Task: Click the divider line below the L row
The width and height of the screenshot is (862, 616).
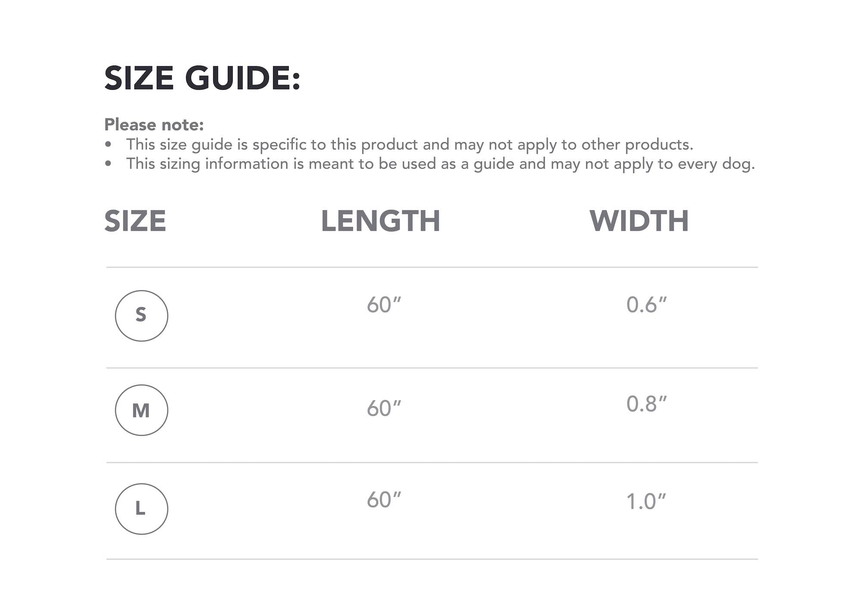Action: [x=432, y=559]
